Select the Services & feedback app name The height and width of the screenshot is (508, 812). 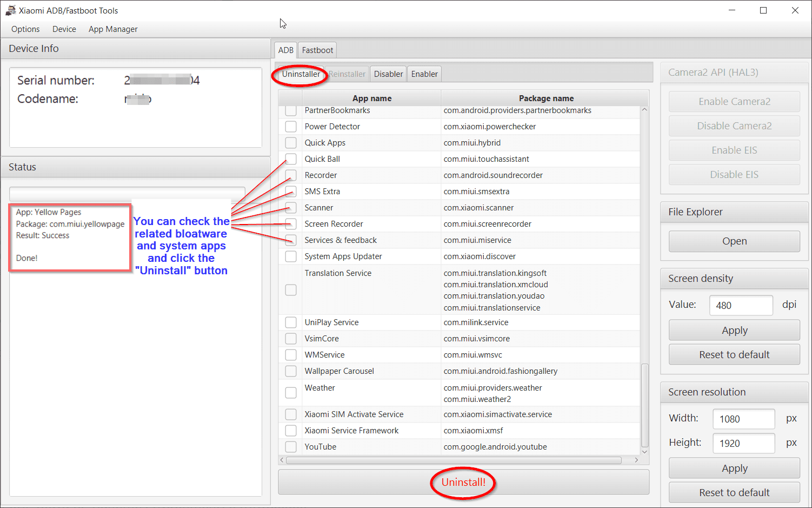[341, 240]
